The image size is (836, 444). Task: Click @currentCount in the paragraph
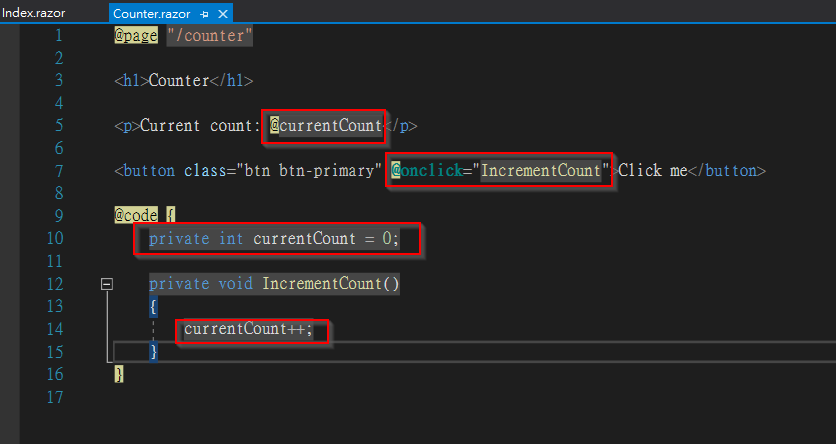[x=326, y=126]
